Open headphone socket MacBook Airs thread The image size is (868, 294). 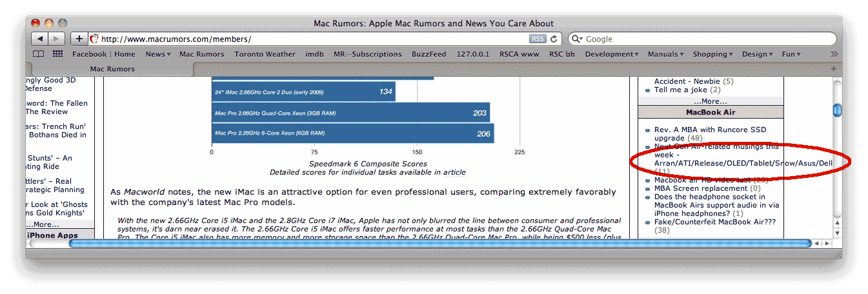(x=716, y=205)
